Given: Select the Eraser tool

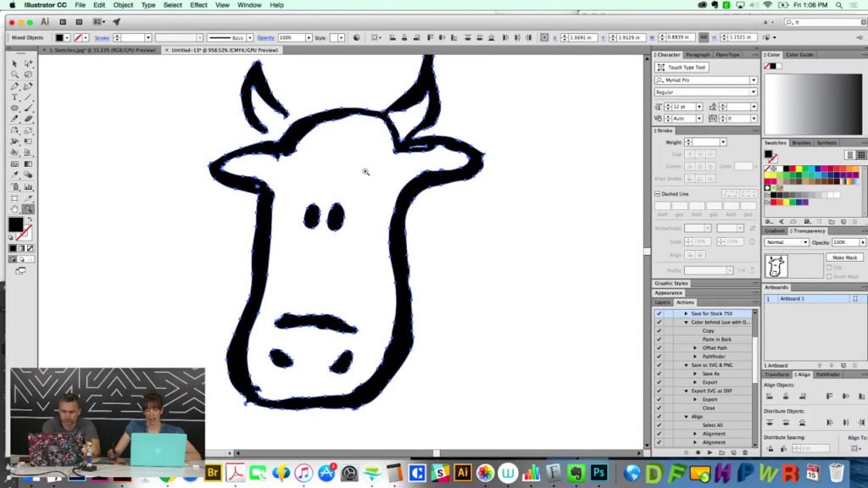Looking at the screenshot, I should point(28,119).
